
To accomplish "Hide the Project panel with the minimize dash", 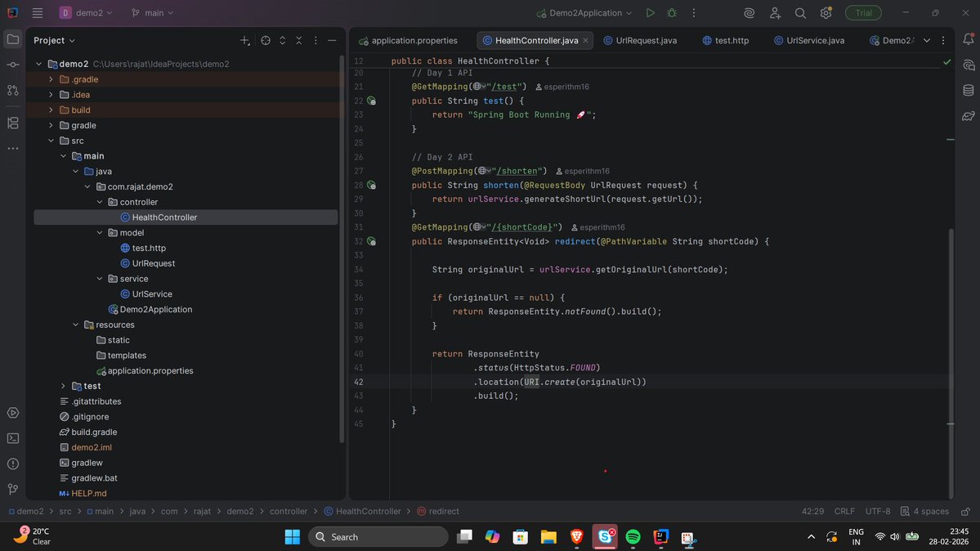I will click(x=332, y=40).
